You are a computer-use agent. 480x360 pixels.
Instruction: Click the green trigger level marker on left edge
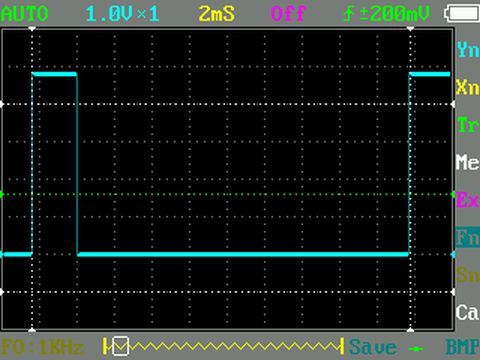tap(2, 194)
